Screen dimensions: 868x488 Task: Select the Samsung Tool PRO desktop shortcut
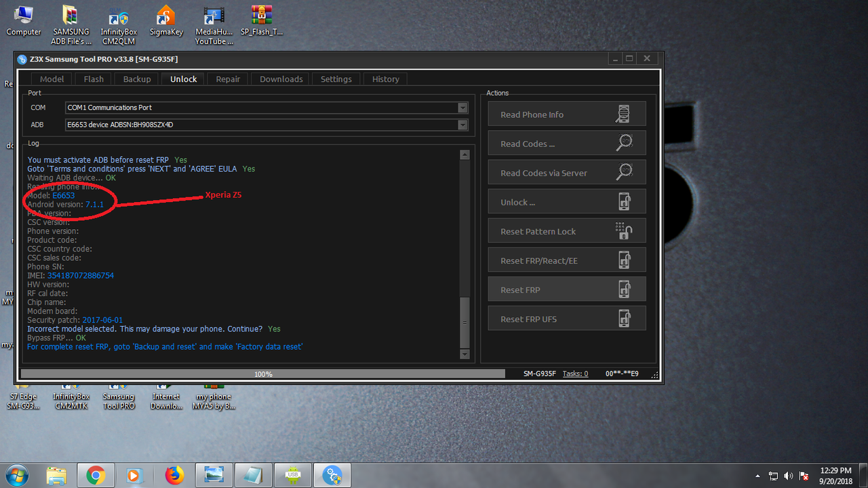119,399
